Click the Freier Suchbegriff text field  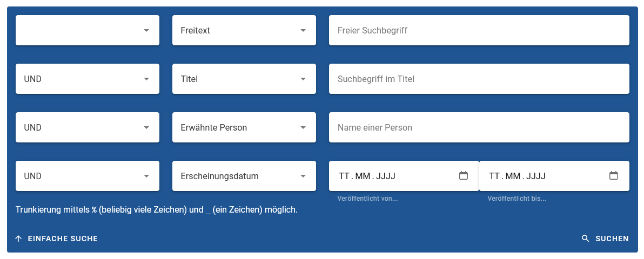(479, 30)
